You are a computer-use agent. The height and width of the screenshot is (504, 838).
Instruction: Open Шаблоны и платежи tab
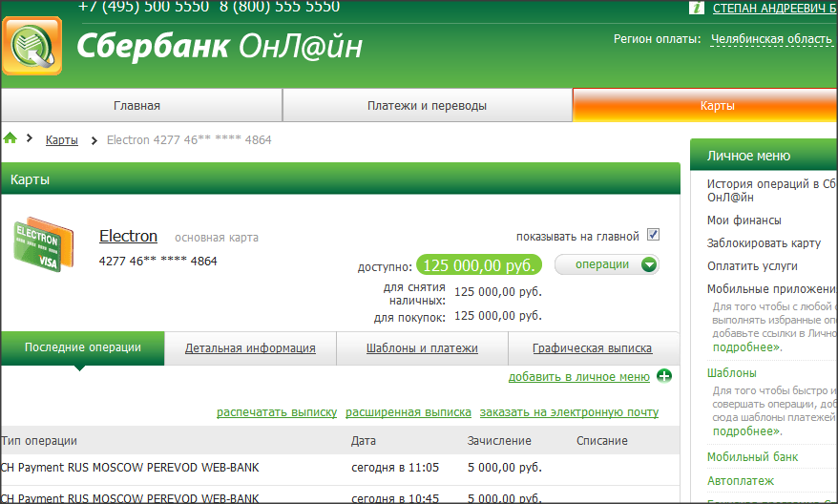point(422,348)
